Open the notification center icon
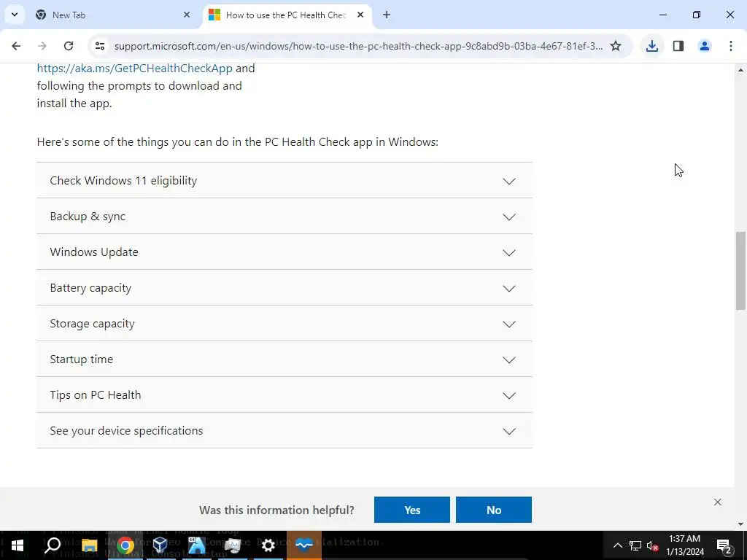Viewport: 747px width, 560px height. click(724, 545)
